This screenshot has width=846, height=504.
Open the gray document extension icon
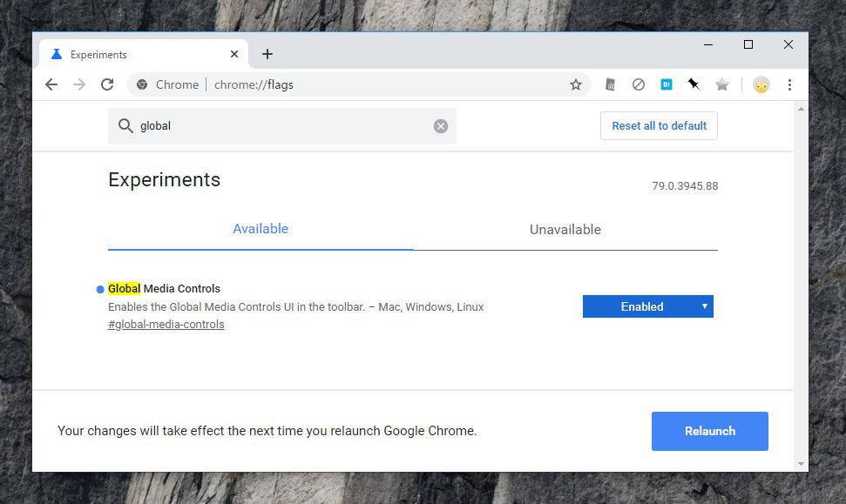[x=610, y=84]
